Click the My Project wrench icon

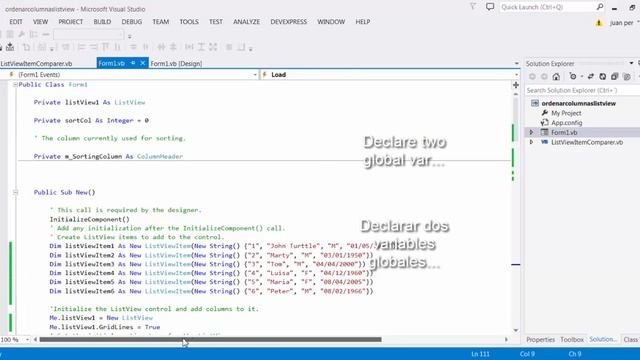pyautogui.click(x=544, y=113)
